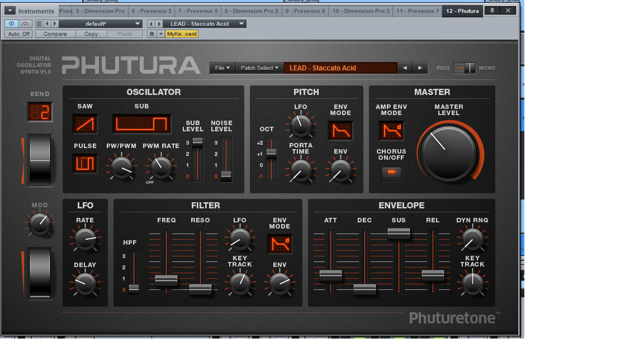Click the Auto: Off button

[x=19, y=34]
